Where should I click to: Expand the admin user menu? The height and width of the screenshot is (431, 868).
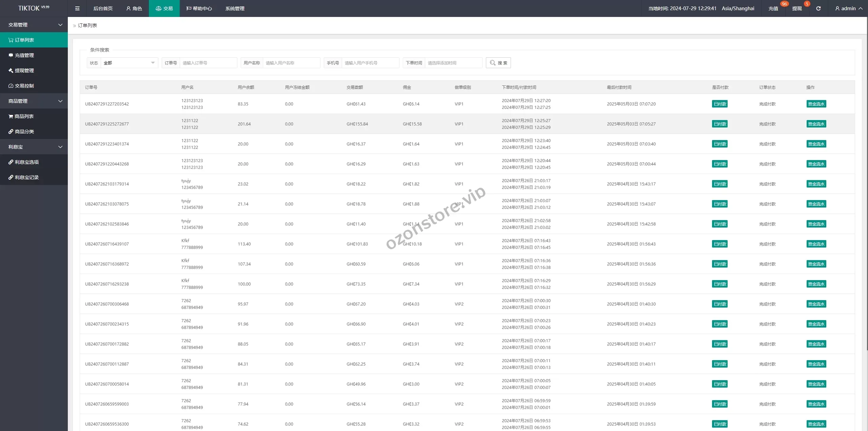[x=849, y=8]
